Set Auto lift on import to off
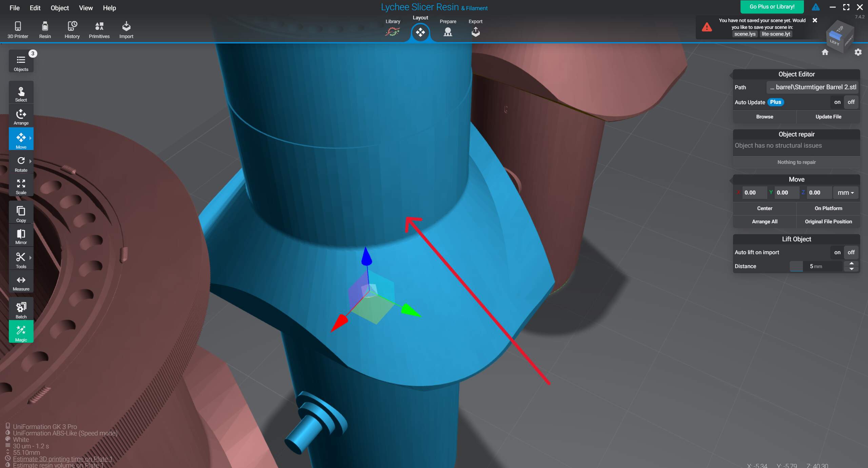 click(851, 252)
